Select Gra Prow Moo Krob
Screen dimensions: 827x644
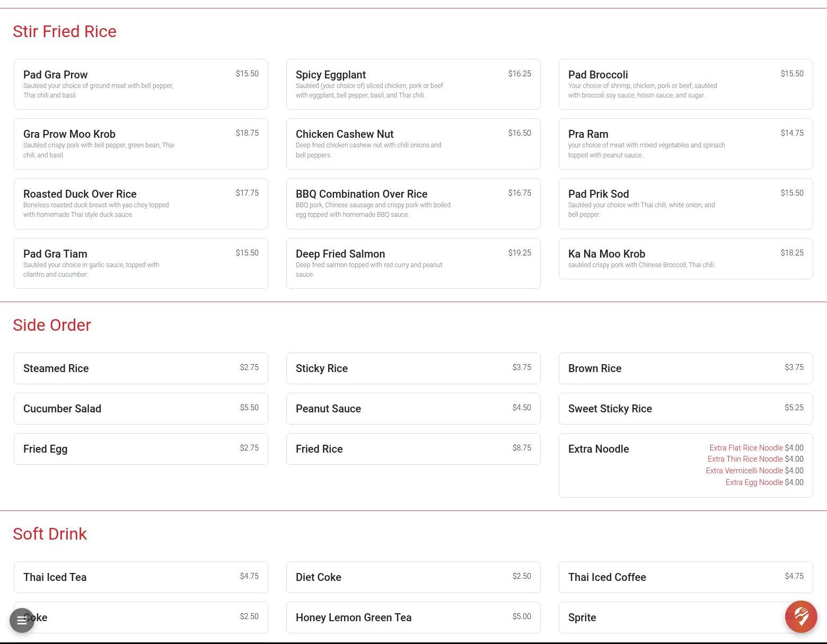(x=141, y=144)
